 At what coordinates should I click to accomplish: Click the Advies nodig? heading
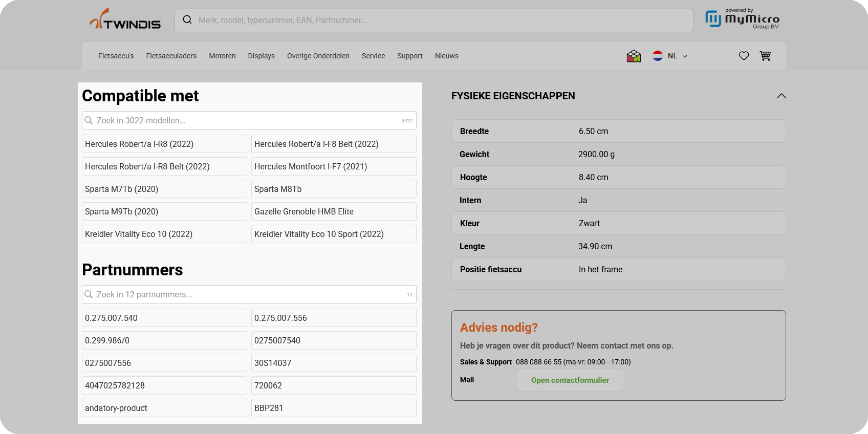click(498, 328)
